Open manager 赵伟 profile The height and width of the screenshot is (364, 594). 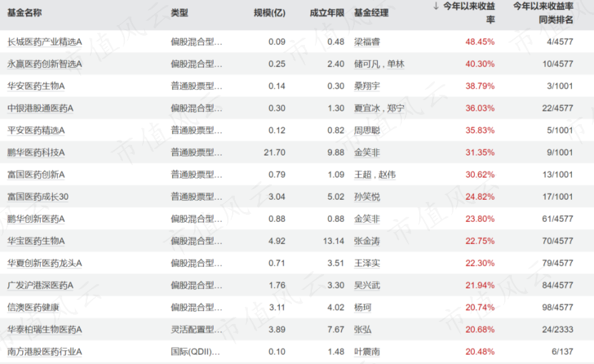tap(387, 175)
